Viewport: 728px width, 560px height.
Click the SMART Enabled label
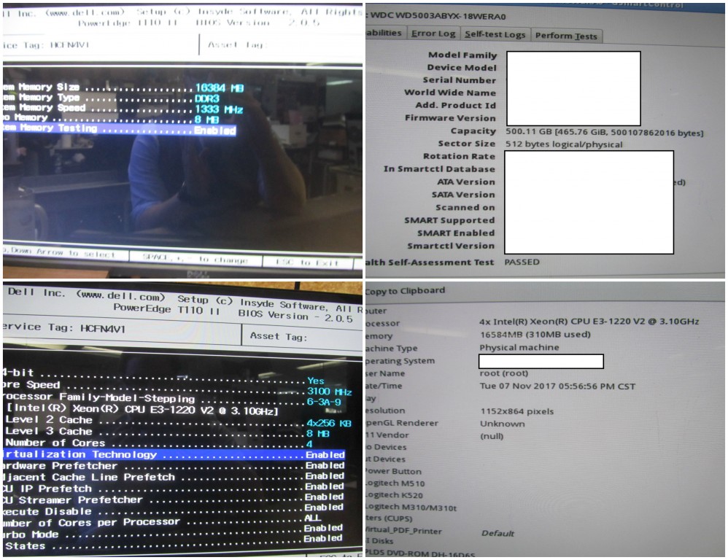click(x=456, y=233)
